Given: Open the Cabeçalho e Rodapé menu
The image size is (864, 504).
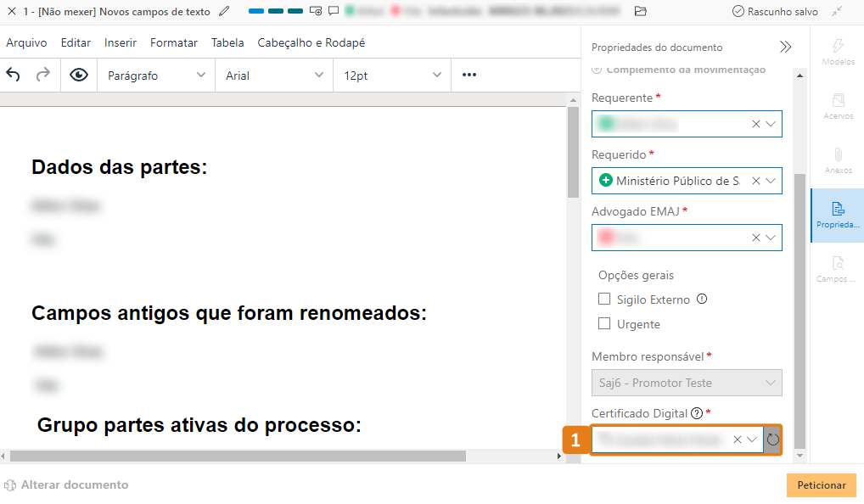Looking at the screenshot, I should pos(311,43).
